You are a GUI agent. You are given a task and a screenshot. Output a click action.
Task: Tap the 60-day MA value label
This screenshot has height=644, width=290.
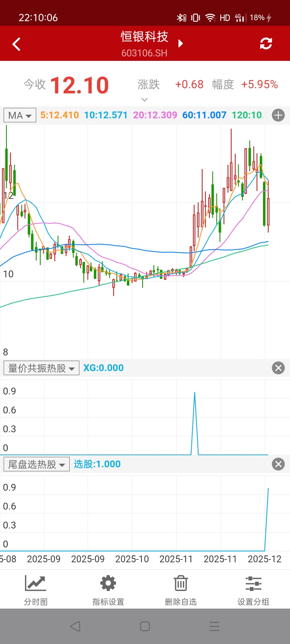(x=204, y=115)
